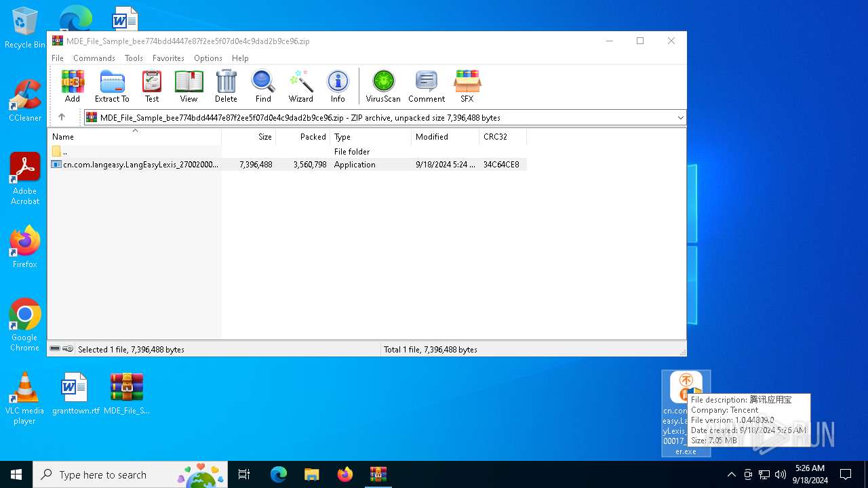The width and height of the screenshot is (868, 488).
Task: Open the Recycle Bin desktop icon
Action: click(24, 28)
